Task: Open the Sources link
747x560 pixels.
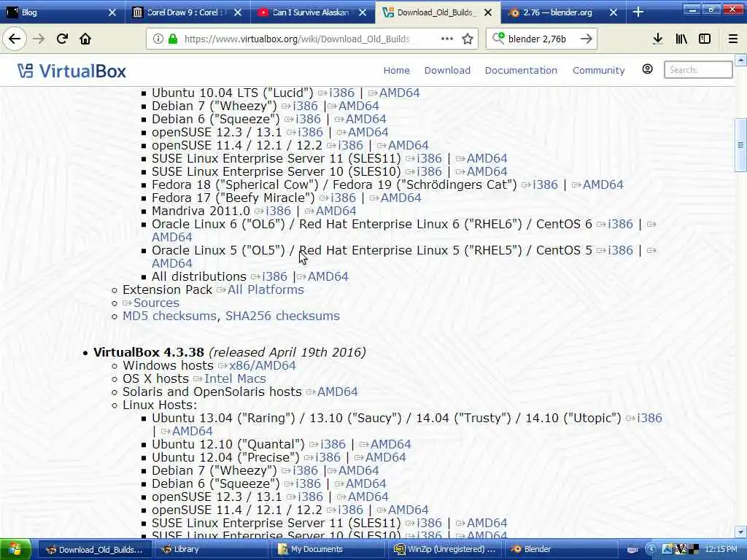Action: click(156, 303)
